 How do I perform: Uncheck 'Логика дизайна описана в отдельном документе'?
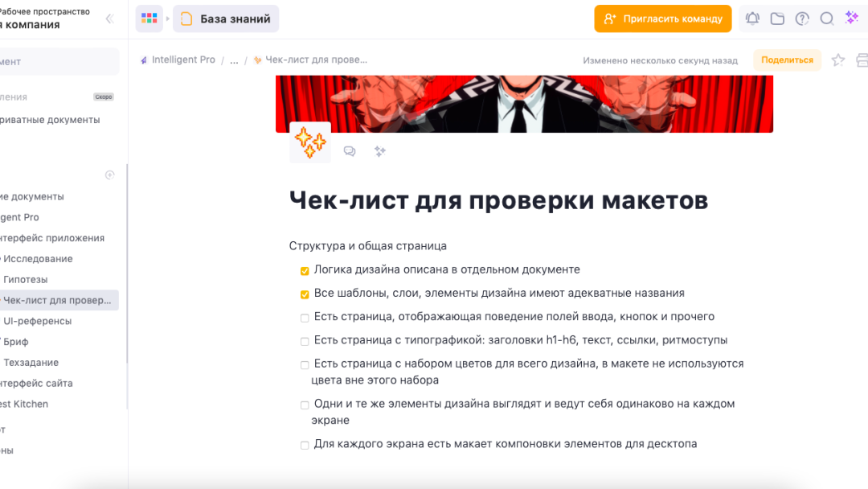point(305,271)
